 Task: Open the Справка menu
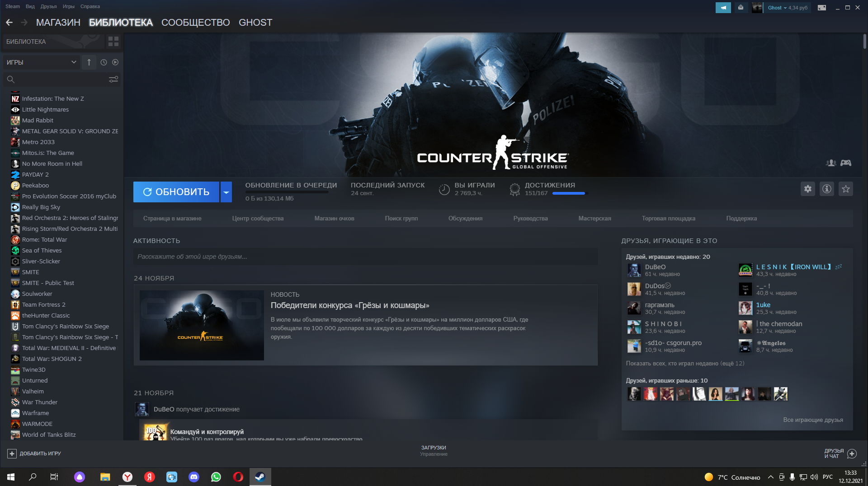coord(90,6)
